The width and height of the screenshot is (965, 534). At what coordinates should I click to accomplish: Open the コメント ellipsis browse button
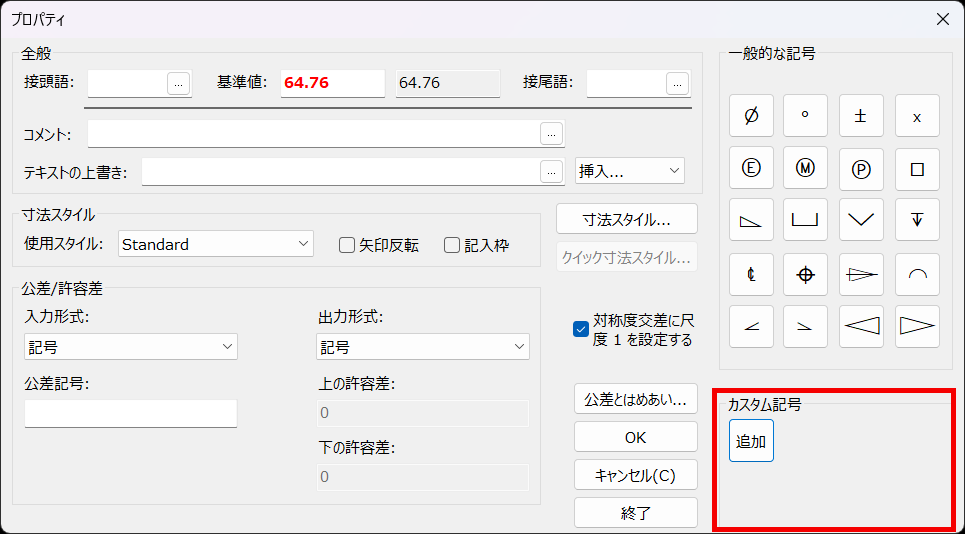point(551,134)
